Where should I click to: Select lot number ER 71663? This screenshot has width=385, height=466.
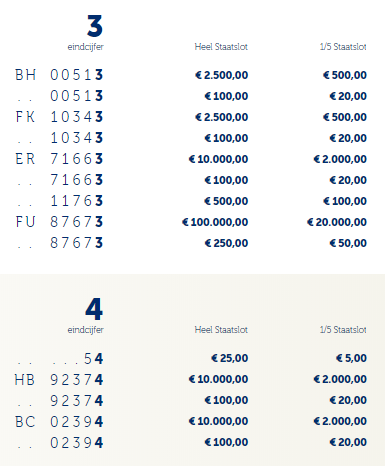[59, 159]
